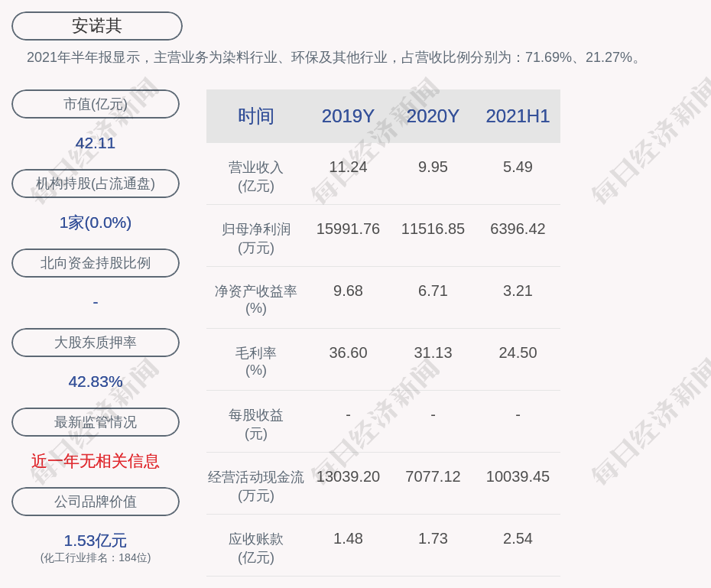Click the 应收账款 2021H1 value 2.54
Viewport: 711px width, 588px height.
[x=518, y=538]
